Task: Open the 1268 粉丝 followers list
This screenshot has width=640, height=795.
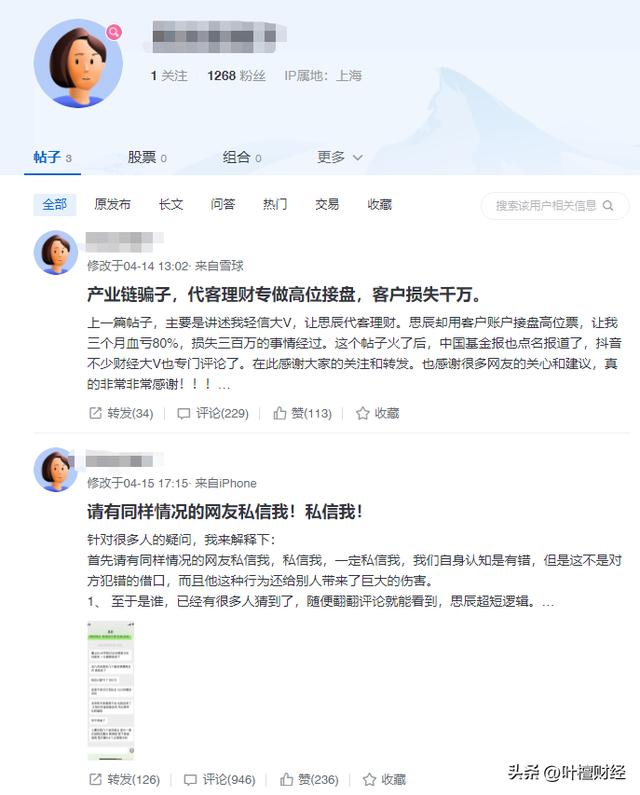Action: pos(236,76)
